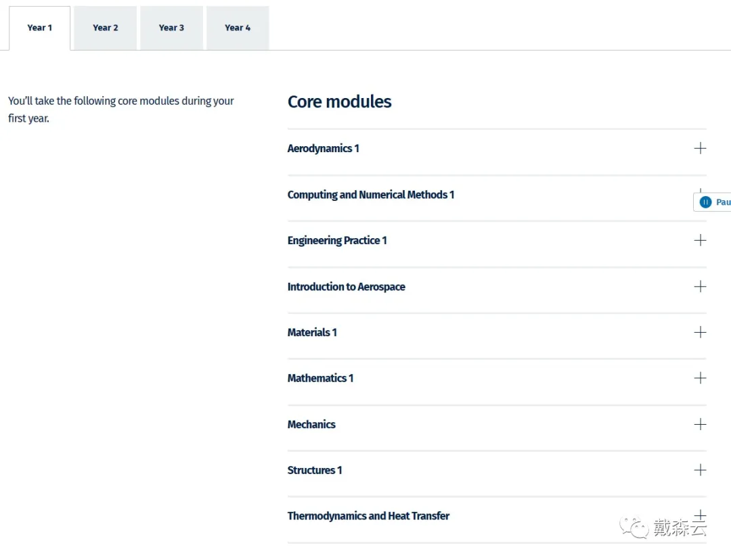Switch to the Year 2 tab
Screen dimensions: 731x560
(106, 28)
